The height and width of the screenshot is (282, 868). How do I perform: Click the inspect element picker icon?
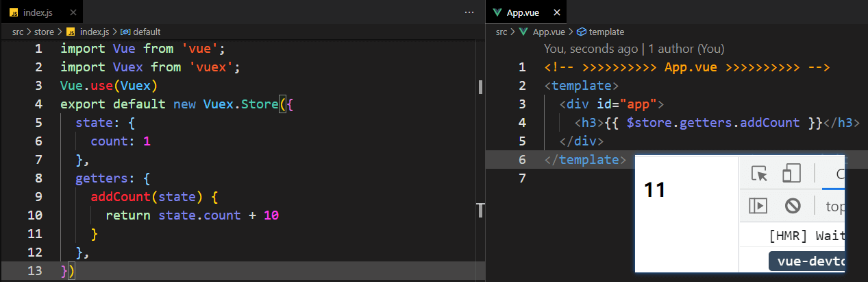759,174
